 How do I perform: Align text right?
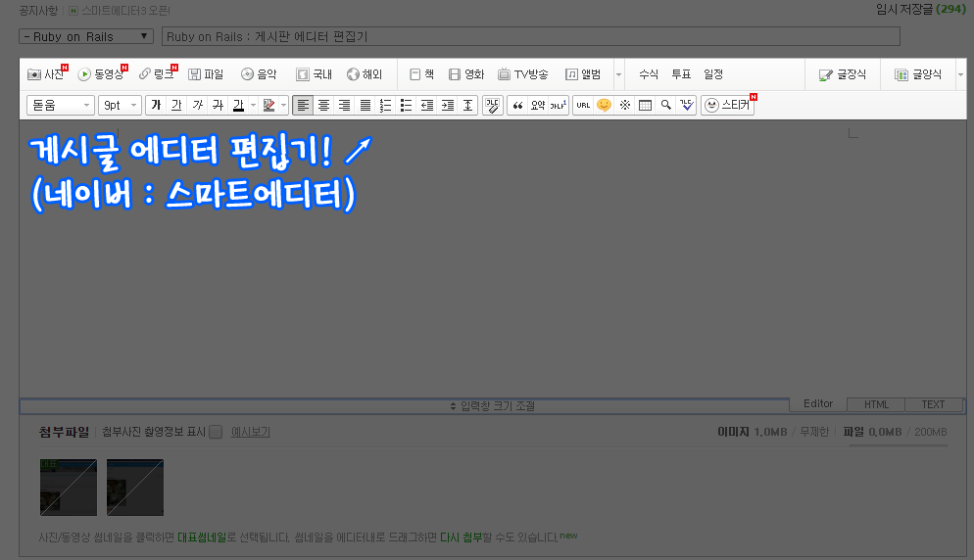344,105
